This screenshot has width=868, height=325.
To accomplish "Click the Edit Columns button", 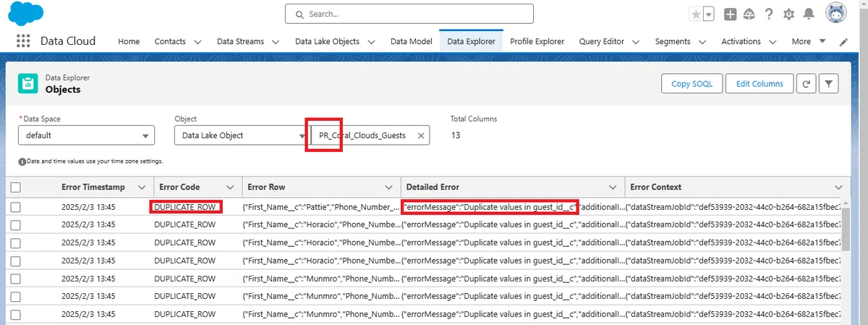I will point(759,83).
